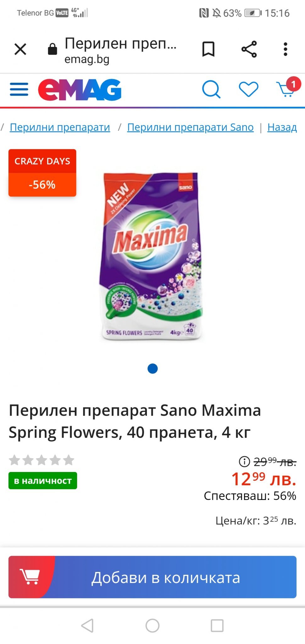This screenshot has width=305, height=644.
Task: Select the blue image carousel dot
Action: (152, 369)
